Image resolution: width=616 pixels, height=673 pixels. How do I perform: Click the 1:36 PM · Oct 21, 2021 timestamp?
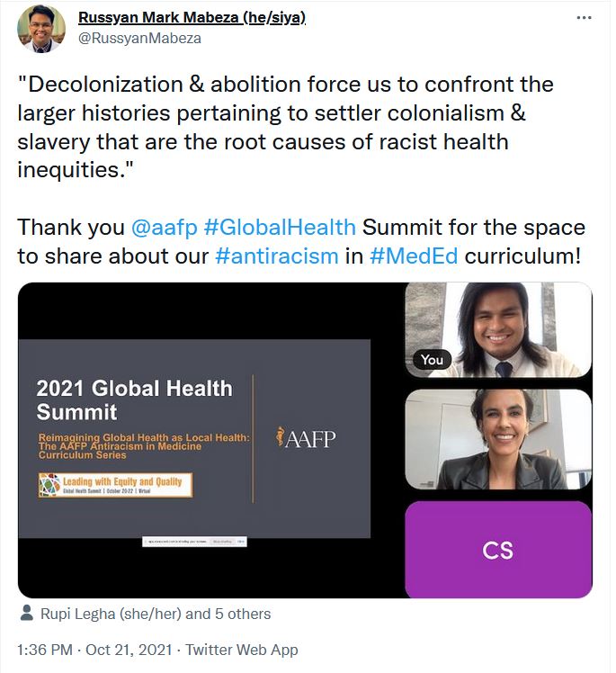[x=94, y=650]
